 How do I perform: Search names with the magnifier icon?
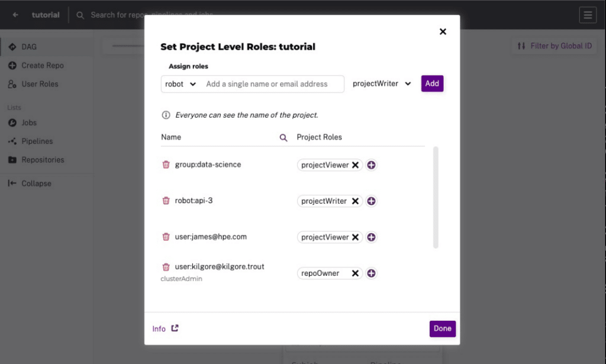pos(283,137)
